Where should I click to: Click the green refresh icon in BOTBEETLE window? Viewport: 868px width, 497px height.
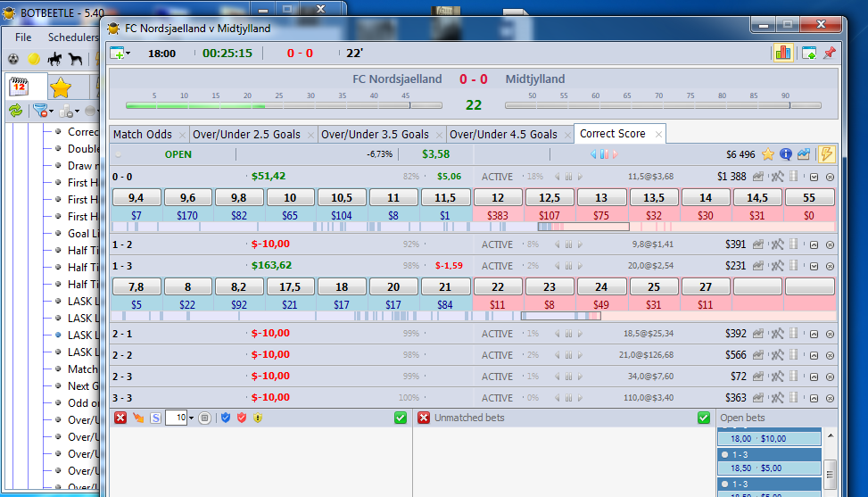15,111
